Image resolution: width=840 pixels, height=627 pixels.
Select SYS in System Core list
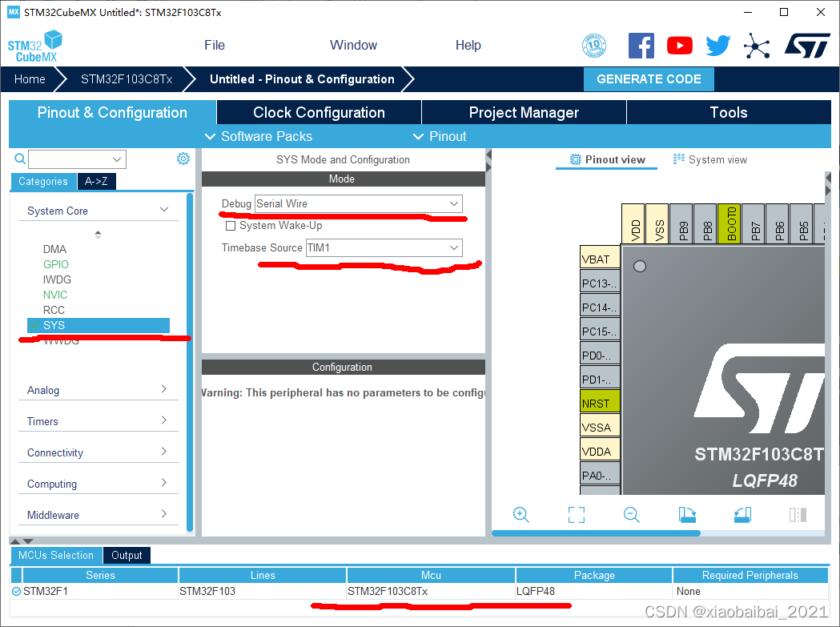point(98,325)
